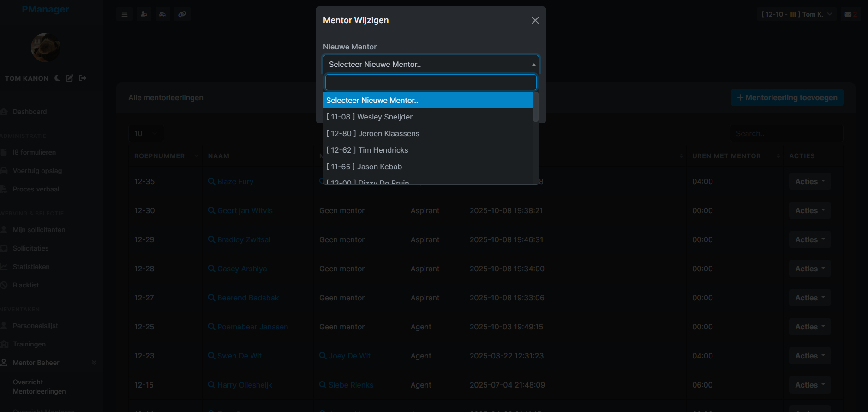This screenshot has height=412, width=868.
Task: View Bradley Zwitsal profile link
Action: tap(239, 239)
